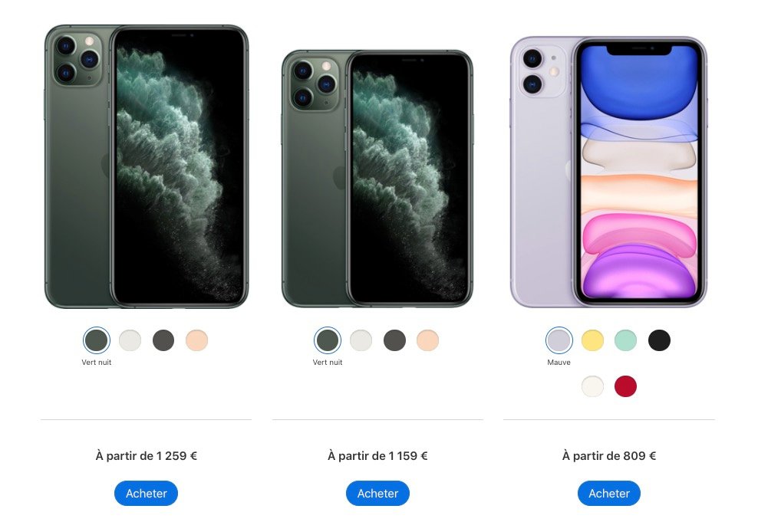
Task: Select gold swatch for iPhone 11 Pro
Action: tap(428, 340)
